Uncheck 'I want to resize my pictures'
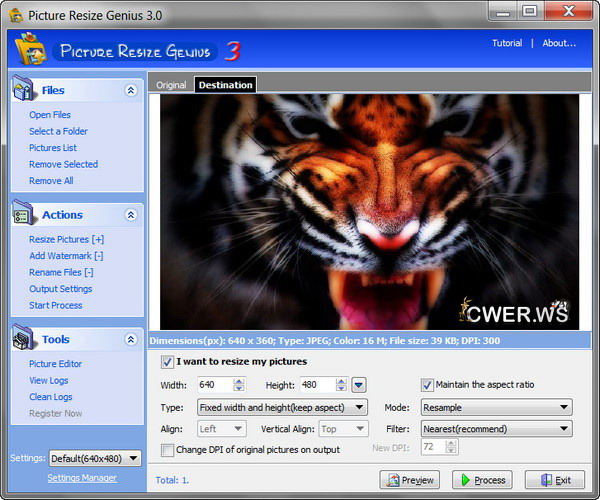This screenshot has width=600, height=500. [x=167, y=362]
